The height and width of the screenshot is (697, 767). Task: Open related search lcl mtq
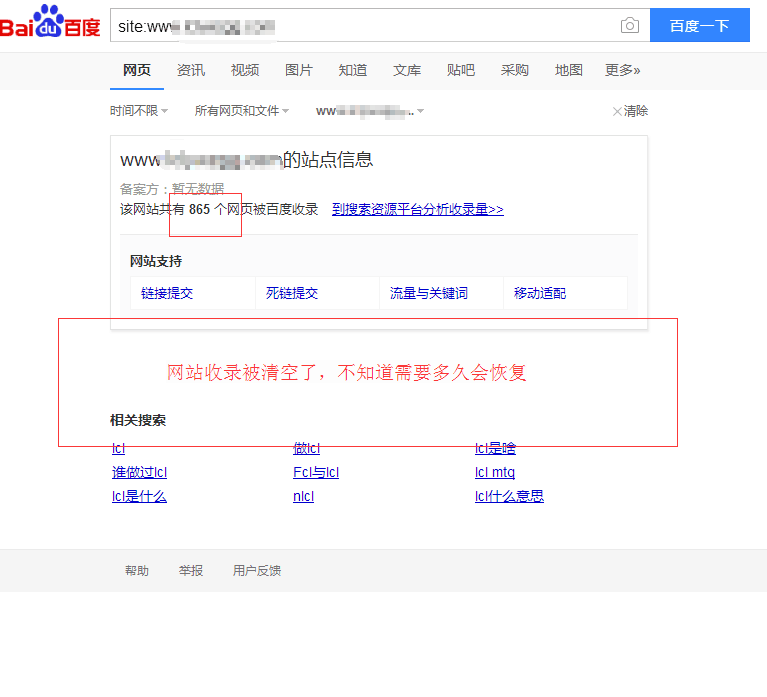coord(495,472)
